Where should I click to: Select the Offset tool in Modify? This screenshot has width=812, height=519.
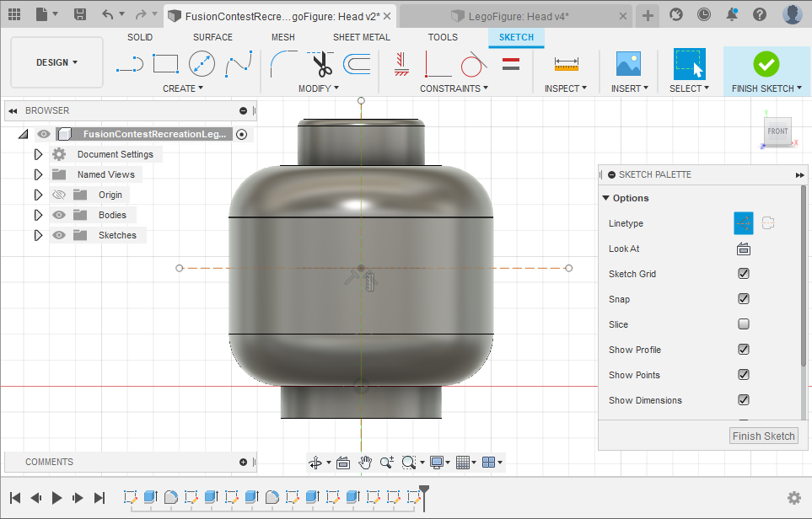(x=358, y=65)
